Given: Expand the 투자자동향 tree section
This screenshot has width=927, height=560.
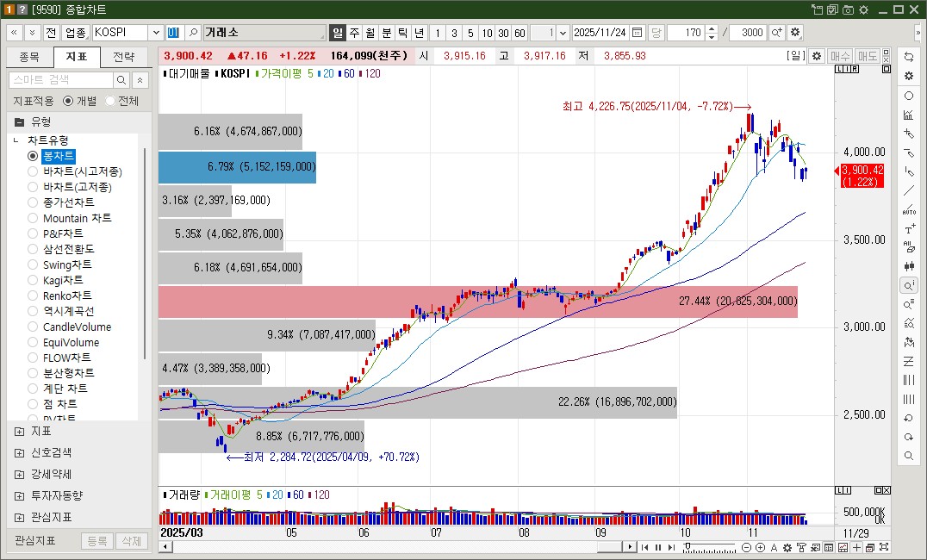Looking at the screenshot, I should click(x=20, y=496).
